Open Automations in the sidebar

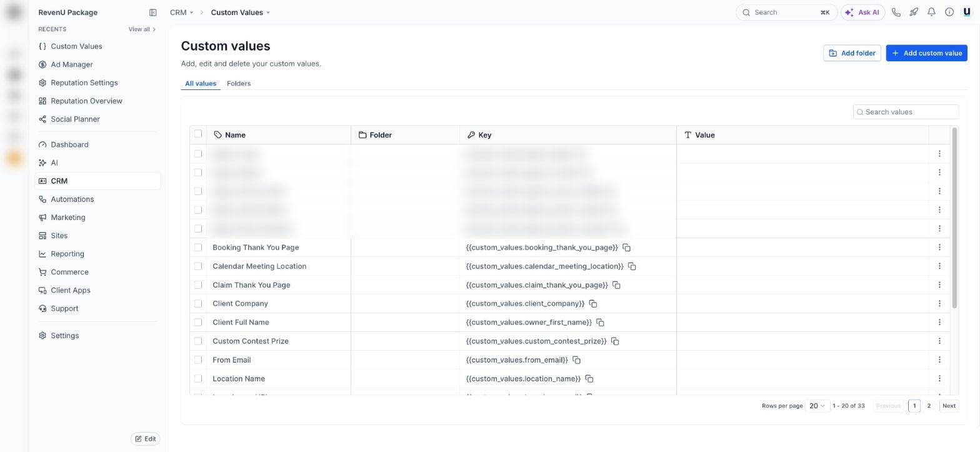72,199
